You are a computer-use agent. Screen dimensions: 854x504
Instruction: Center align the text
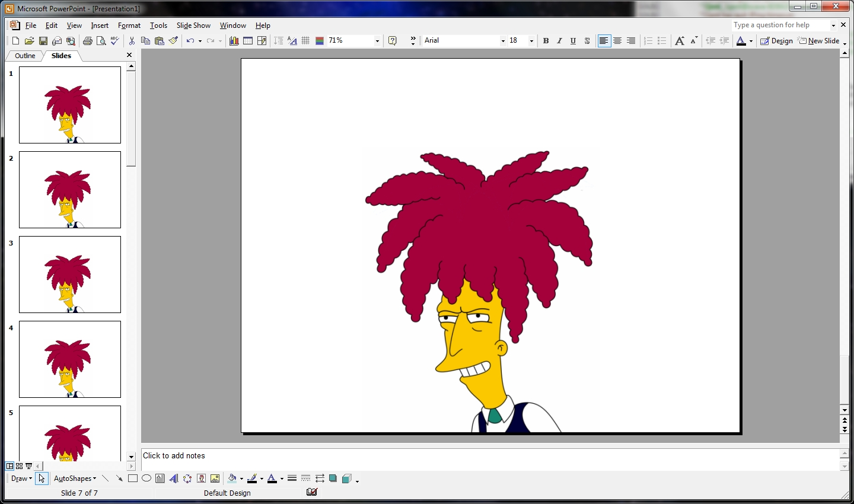click(617, 41)
